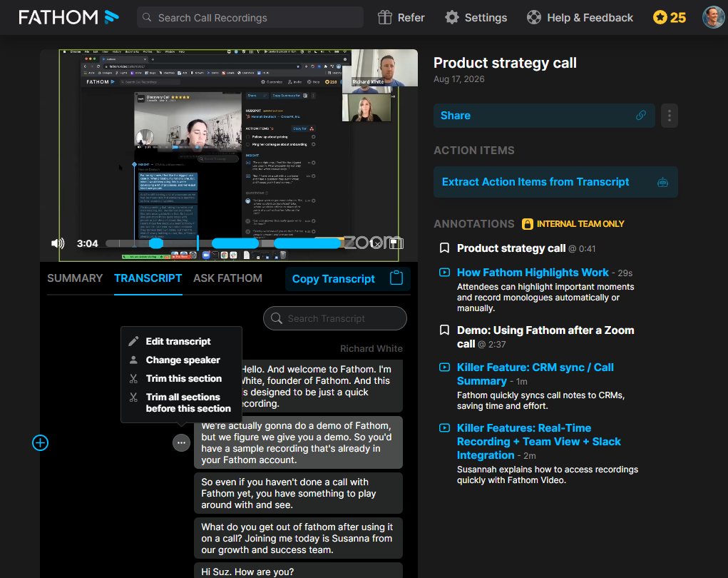Click the pencil icon beside Edit transcript
The width and height of the screenshot is (728, 578).
(x=133, y=342)
